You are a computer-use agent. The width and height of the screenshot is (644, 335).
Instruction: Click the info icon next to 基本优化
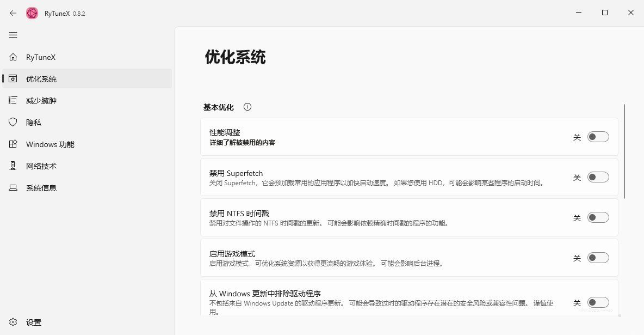(x=247, y=107)
